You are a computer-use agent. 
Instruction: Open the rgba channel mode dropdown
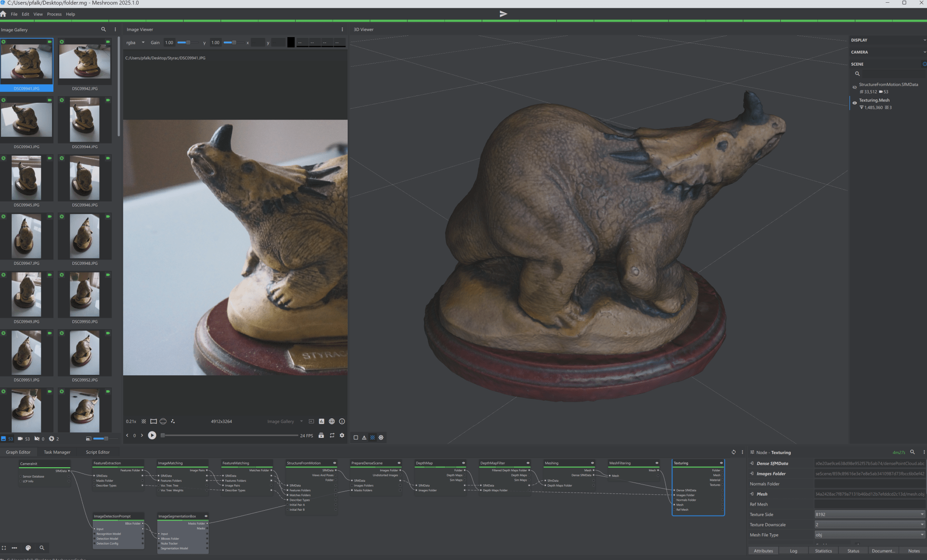tap(135, 43)
